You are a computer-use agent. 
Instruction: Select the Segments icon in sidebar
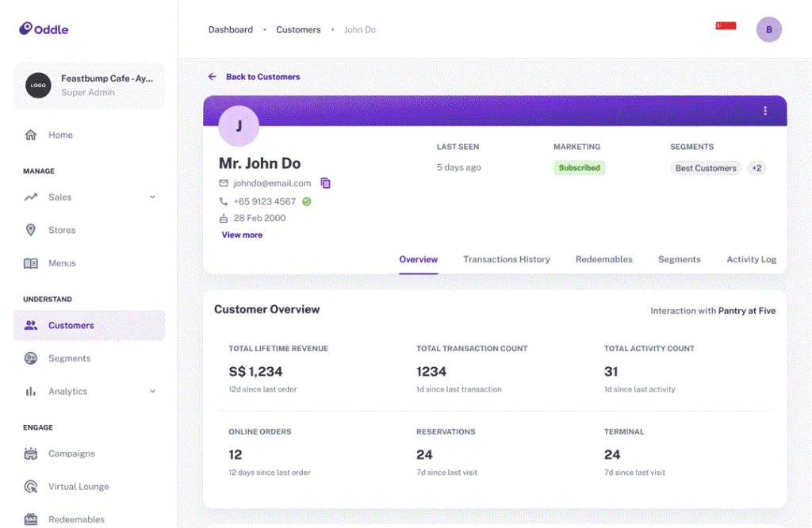(31, 358)
